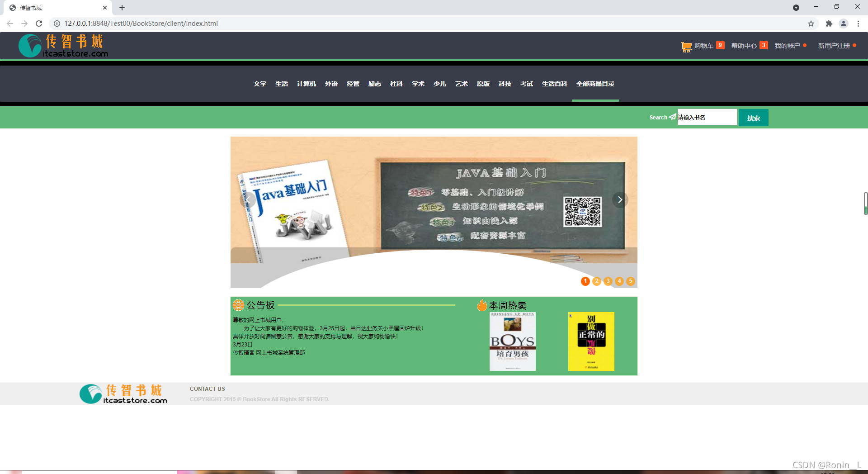Click the address bar URL
This screenshot has width=868, height=474.
coord(141,24)
